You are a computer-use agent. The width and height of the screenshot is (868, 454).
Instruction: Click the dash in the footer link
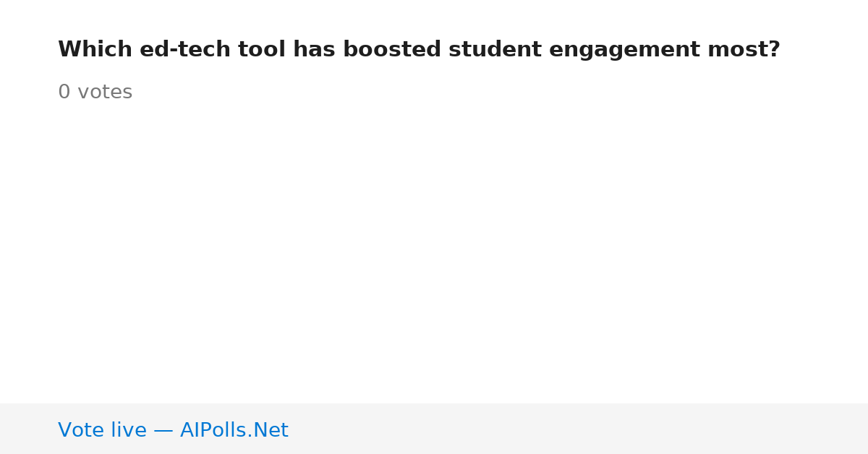pos(163,432)
